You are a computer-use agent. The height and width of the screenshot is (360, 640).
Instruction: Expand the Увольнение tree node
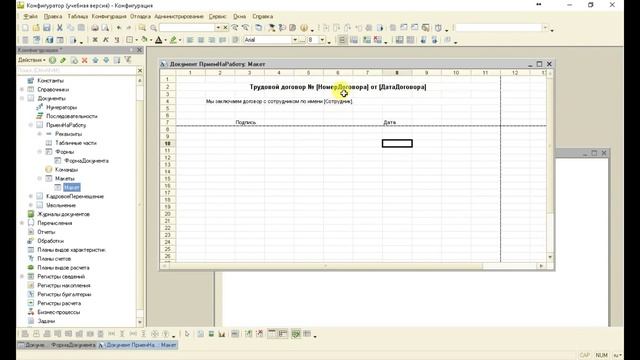31,205
